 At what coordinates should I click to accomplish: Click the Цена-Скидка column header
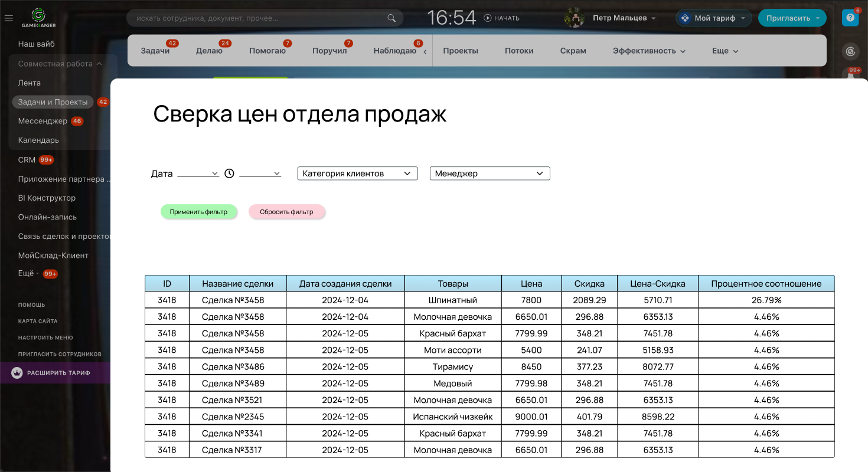point(658,283)
